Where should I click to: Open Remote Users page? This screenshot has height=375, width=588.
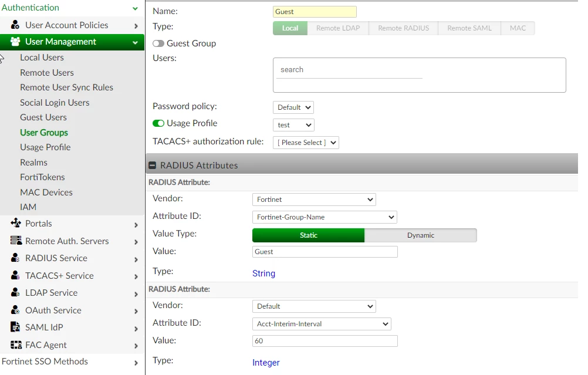[x=47, y=72]
